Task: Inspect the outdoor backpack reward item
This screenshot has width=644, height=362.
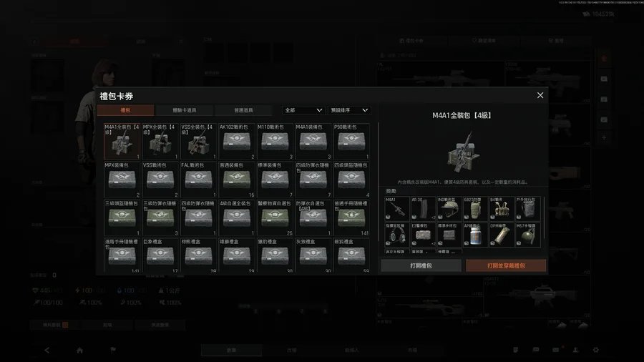Action: [x=528, y=208]
